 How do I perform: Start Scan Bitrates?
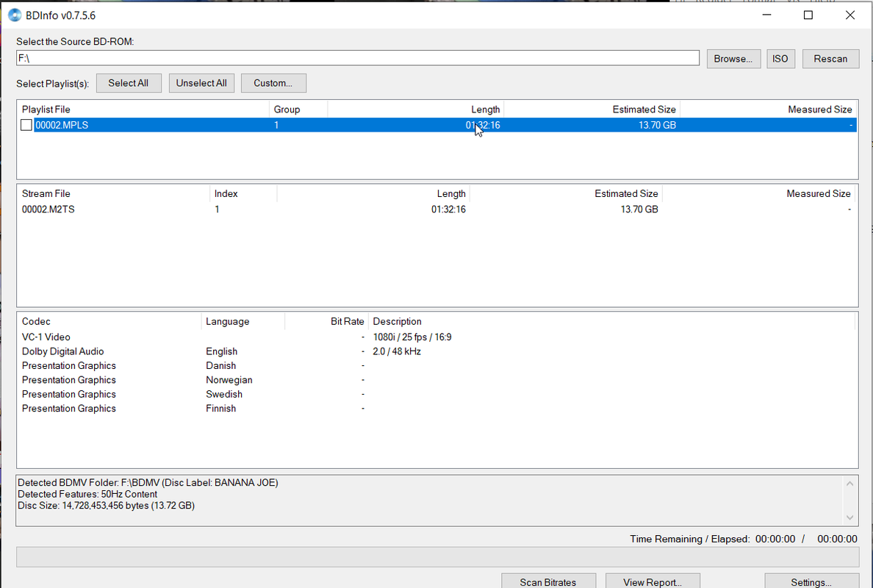[x=548, y=581]
